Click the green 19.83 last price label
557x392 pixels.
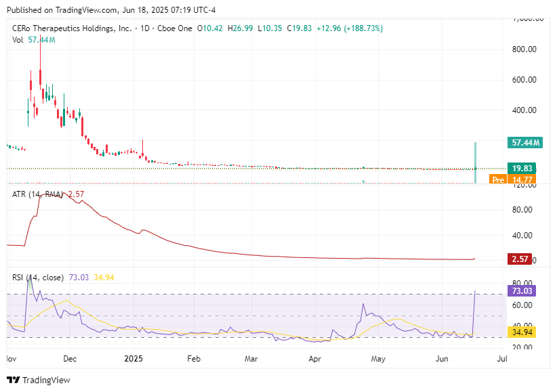(522, 169)
